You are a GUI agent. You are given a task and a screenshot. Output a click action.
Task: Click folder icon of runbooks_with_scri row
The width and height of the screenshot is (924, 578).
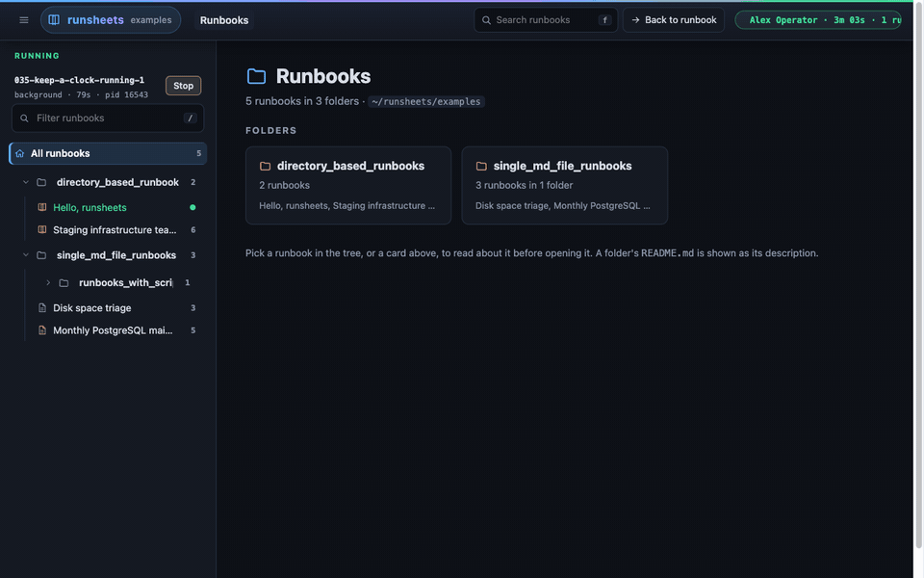[64, 283]
